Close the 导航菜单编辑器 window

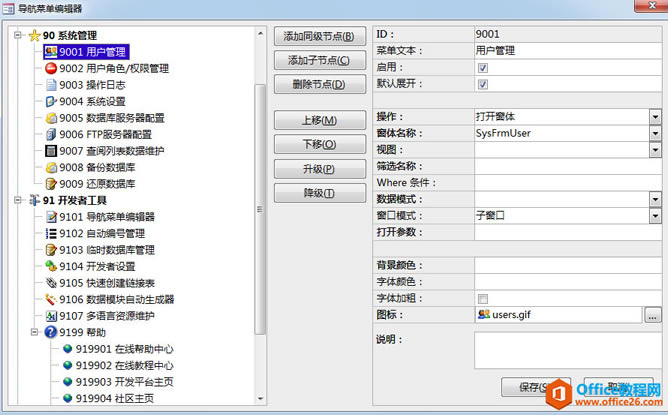[651, 6]
